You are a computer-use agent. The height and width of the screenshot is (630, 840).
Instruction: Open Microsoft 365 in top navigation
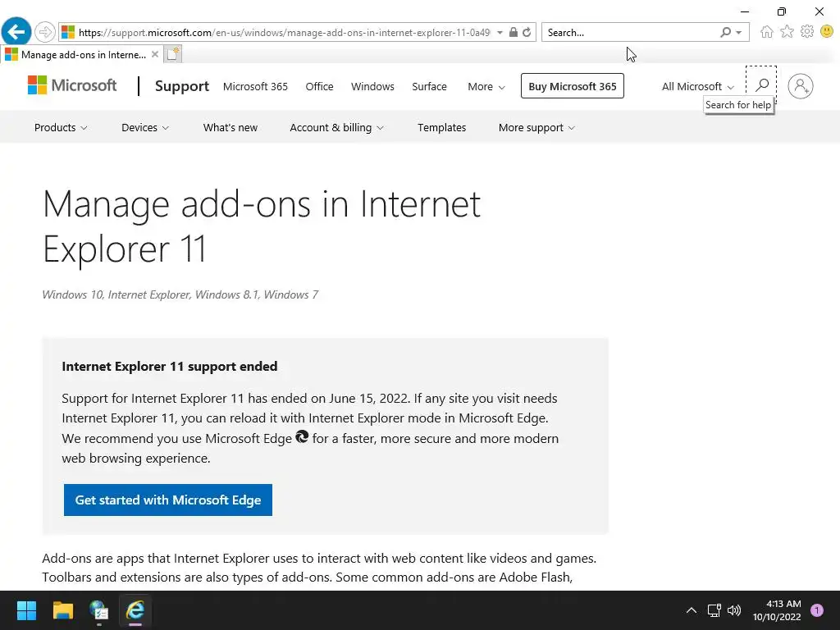point(255,86)
